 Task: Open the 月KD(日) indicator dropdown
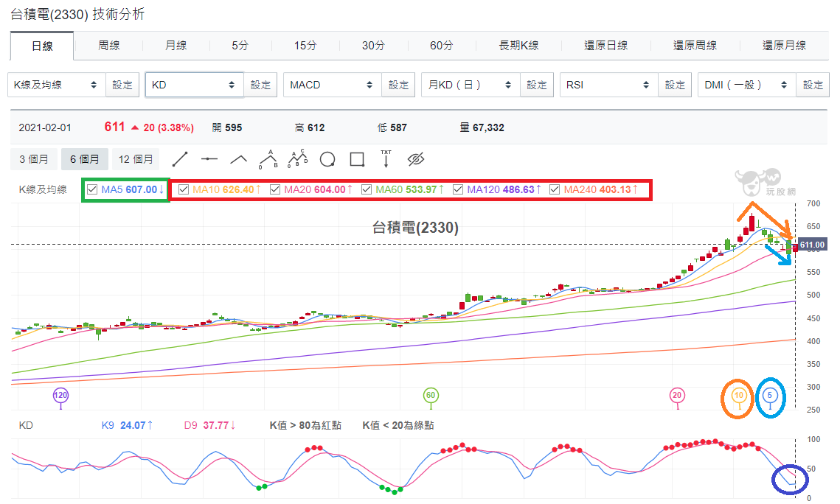pyautogui.click(x=471, y=85)
